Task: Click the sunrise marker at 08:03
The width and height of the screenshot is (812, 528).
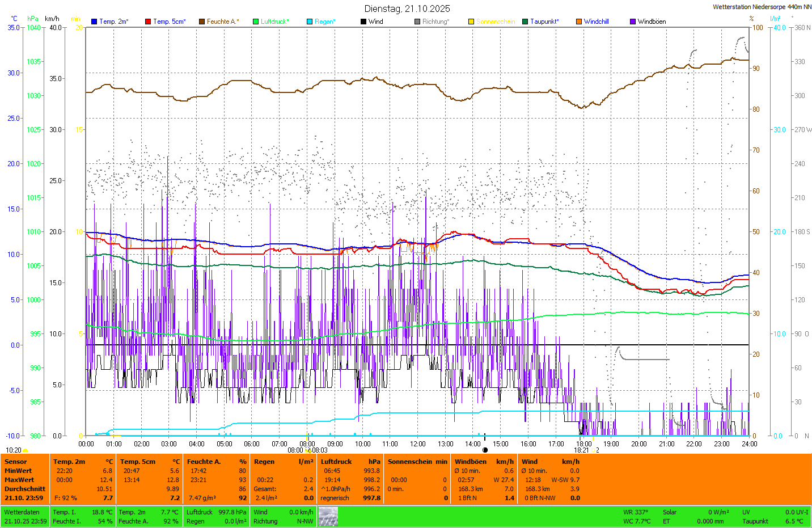Action: pyautogui.click(x=308, y=450)
